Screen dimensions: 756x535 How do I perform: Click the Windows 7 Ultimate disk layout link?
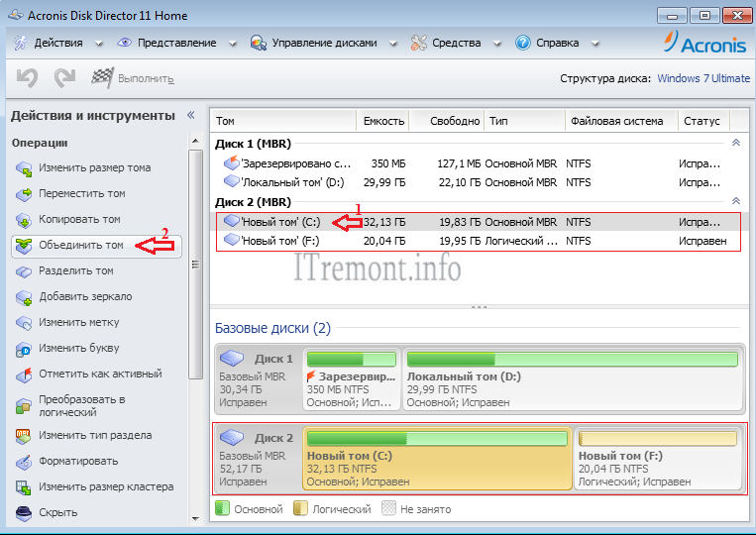tap(703, 78)
